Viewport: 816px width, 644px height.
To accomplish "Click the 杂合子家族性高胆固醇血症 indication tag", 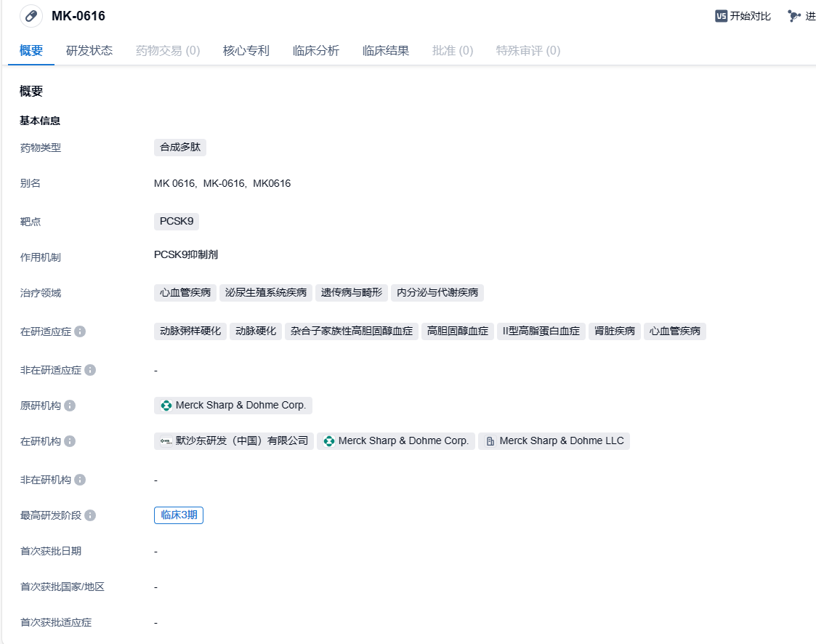I will pyautogui.click(x=352, y=331).
